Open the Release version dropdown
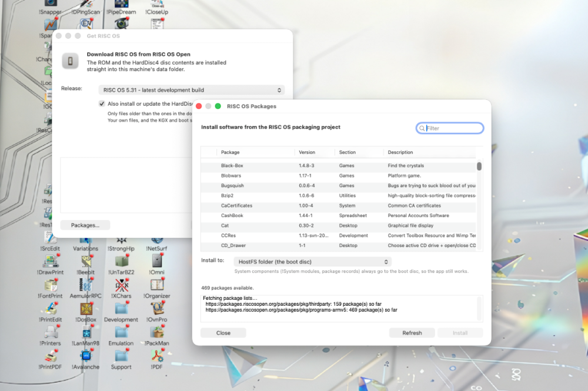This screenshot has width=588, height=391. coord(192,90)
